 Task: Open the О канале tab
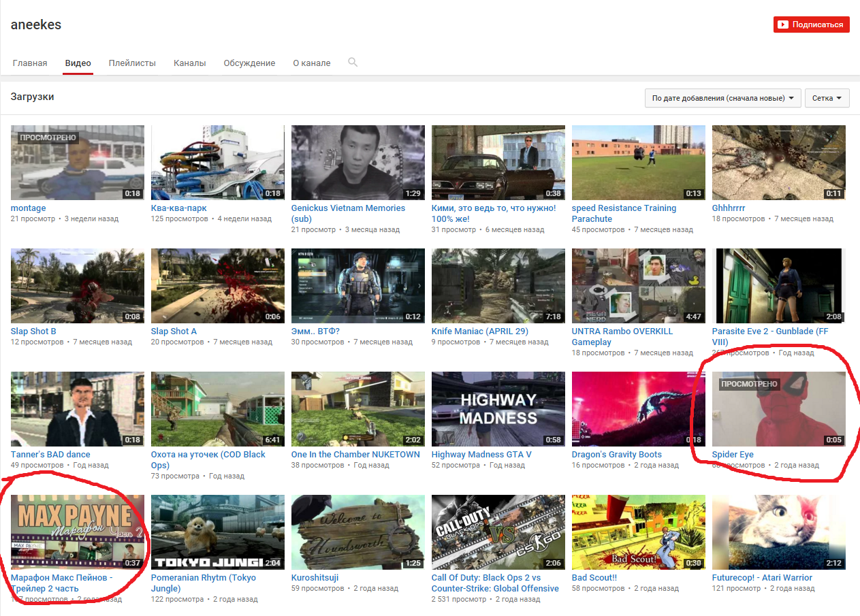point(312,63)
